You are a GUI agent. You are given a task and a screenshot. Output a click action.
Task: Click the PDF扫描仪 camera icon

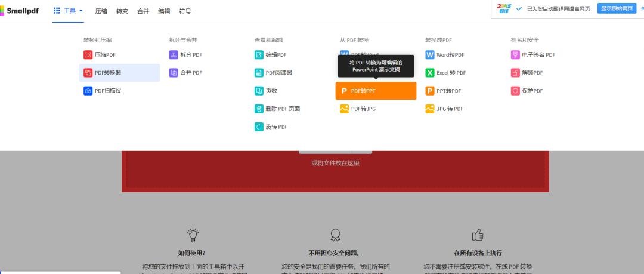click(x=88, y=91)
